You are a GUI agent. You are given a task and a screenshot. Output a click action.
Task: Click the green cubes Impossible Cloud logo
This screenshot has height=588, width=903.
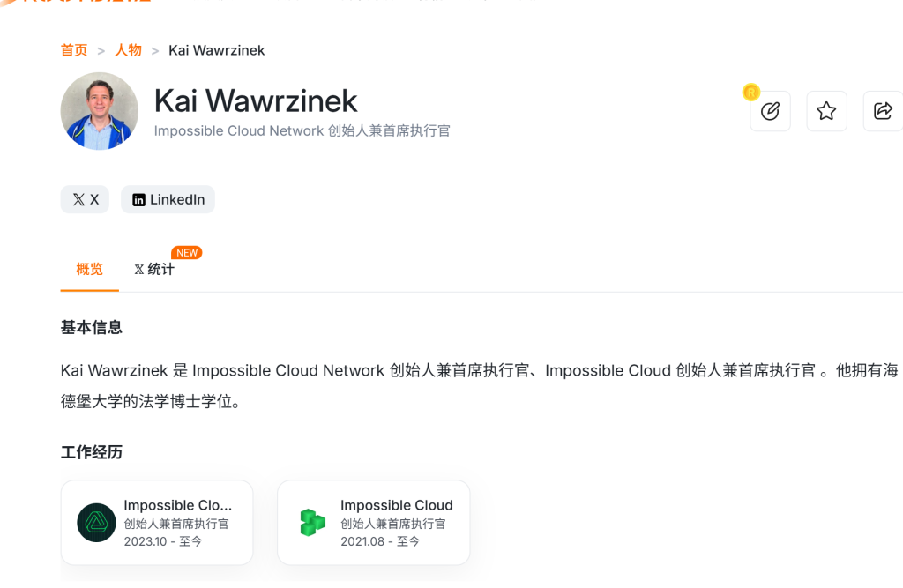(x=313, y=523)
